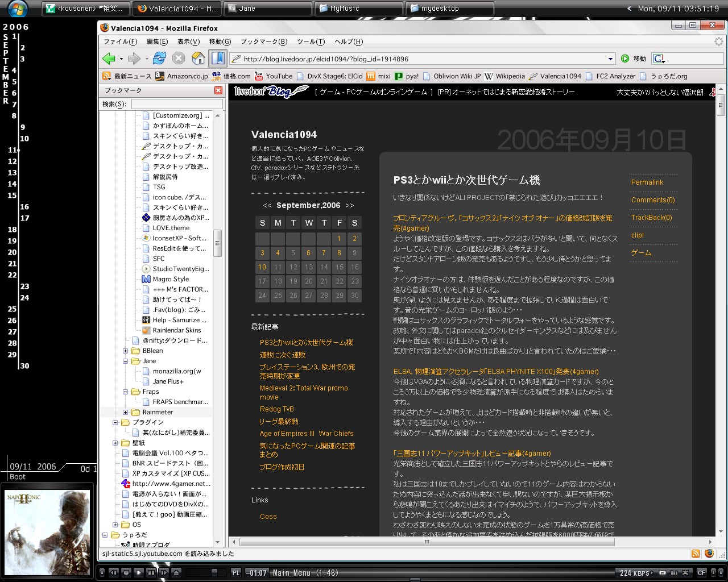Viewport: 728px width, 582px height.
Task: Open the 表示(V) menu
Action: [x=188, y=41]
